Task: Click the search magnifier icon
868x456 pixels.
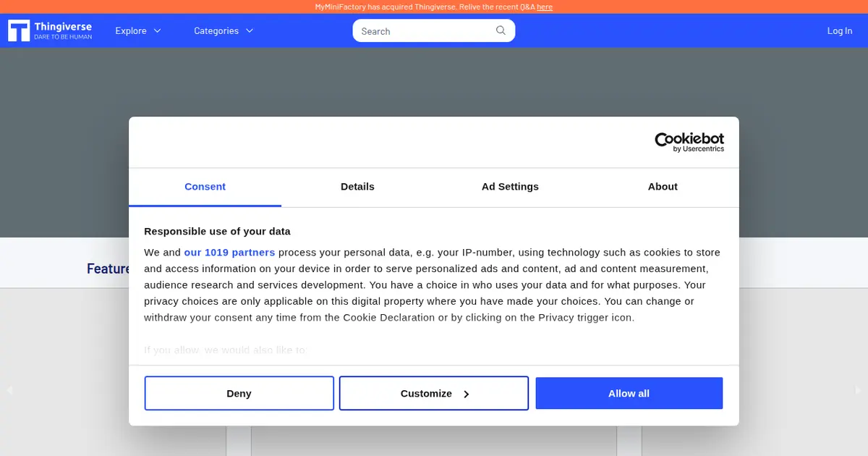Action: coord(501,30)
